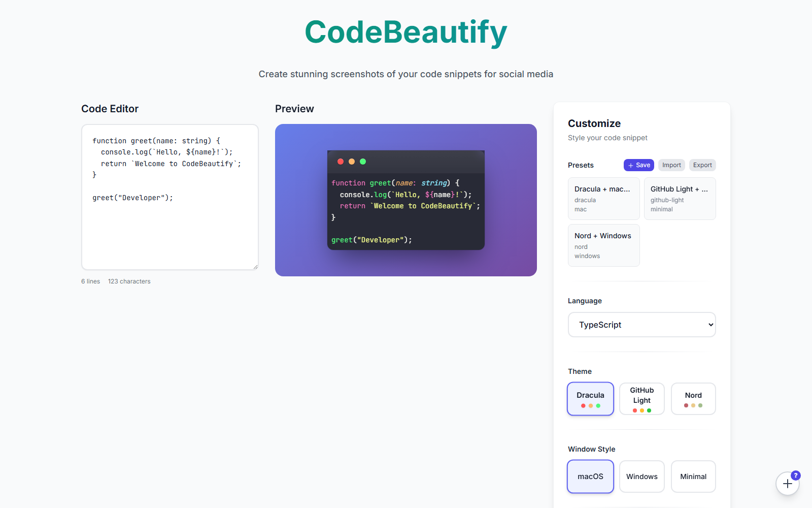Click the 'Window Style' label

591,449
